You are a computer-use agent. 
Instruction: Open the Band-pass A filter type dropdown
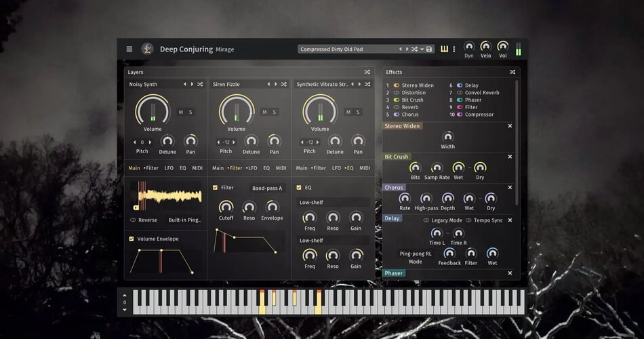coord(267,188)
